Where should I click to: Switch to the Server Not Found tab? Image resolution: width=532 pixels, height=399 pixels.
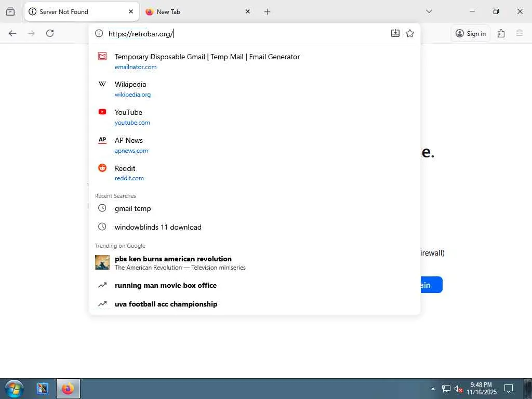tap(82, 11)
